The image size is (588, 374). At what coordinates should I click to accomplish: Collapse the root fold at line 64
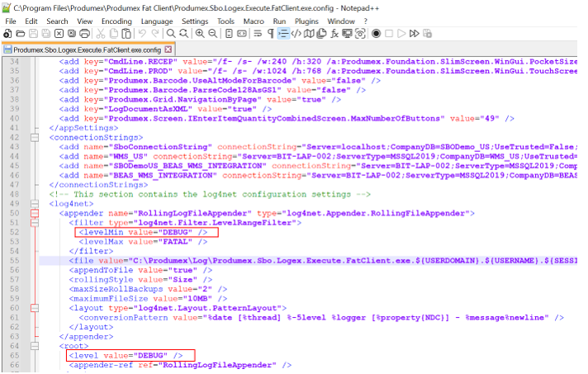click(x=35, y=346)
